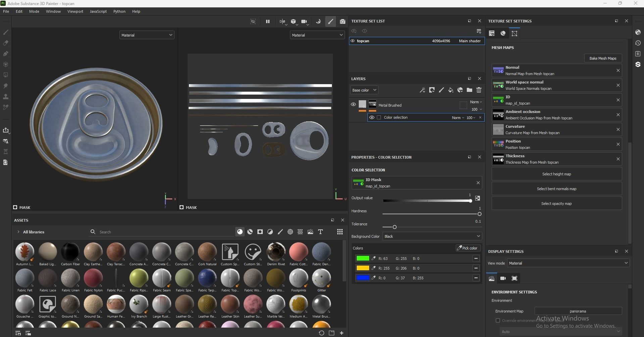Delete the selected layer with trash icon
Screen dimensions: 644x337
(x=479, y=90)
